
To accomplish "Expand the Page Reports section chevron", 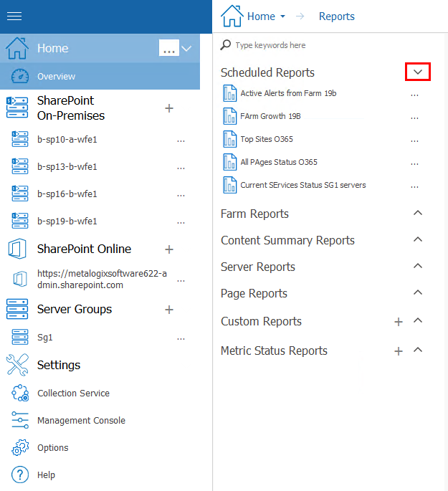I will pyautogui.click(x=418, y=292).
